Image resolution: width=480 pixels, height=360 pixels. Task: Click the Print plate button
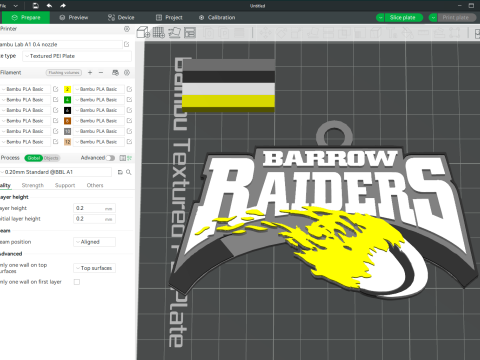tap(456, 18)
